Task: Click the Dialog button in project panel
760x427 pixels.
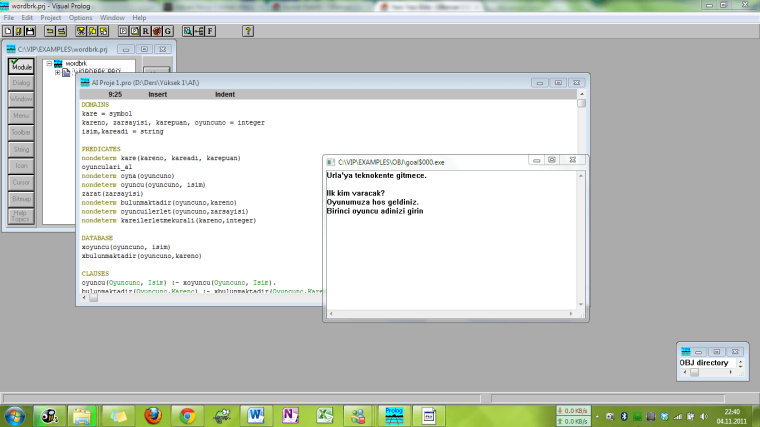Action: coord(21,83)
